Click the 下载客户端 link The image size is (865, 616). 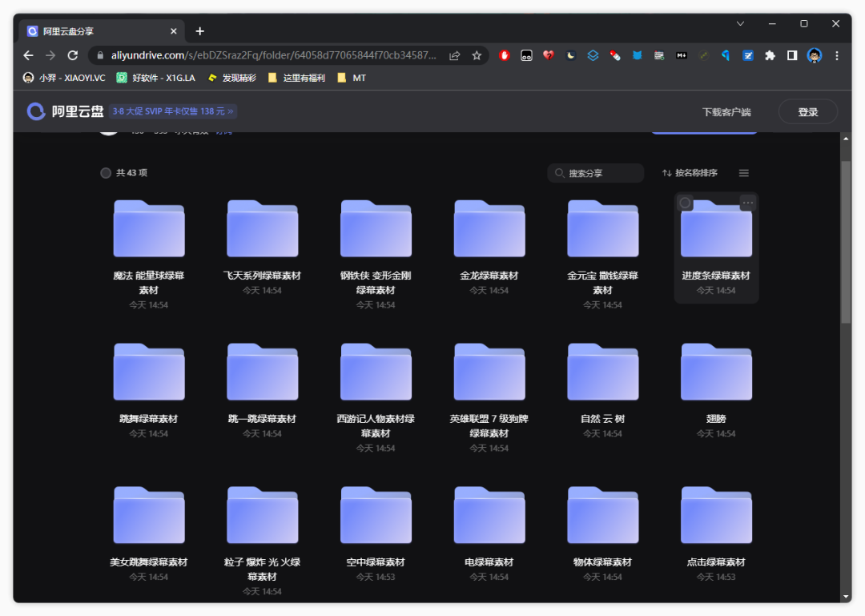pyautogui.click(x=726, y=112)
